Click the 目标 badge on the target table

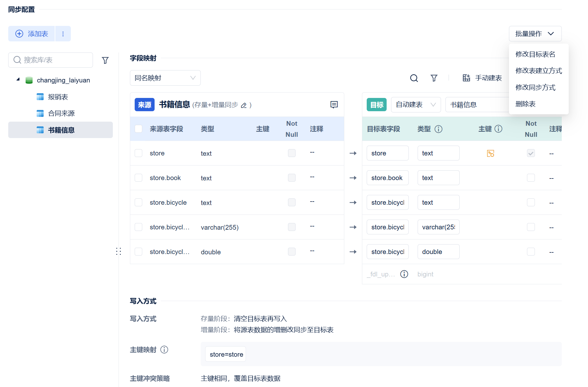click(377, 105)
